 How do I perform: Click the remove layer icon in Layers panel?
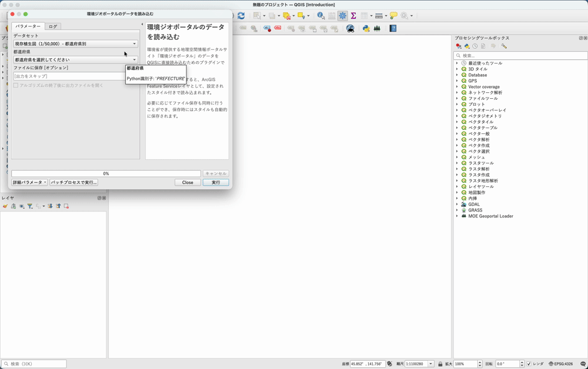click(x=65, y=206)
